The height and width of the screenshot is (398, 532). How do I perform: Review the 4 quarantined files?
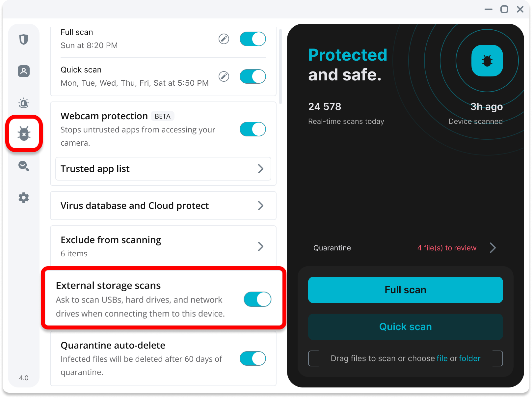(x=456, y=248)
